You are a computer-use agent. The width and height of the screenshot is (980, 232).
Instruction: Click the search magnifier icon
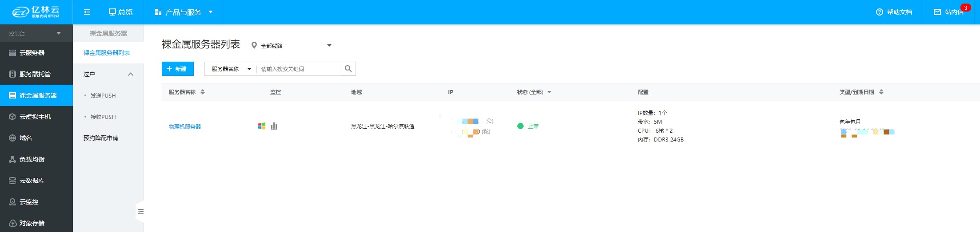pos(348,69)
